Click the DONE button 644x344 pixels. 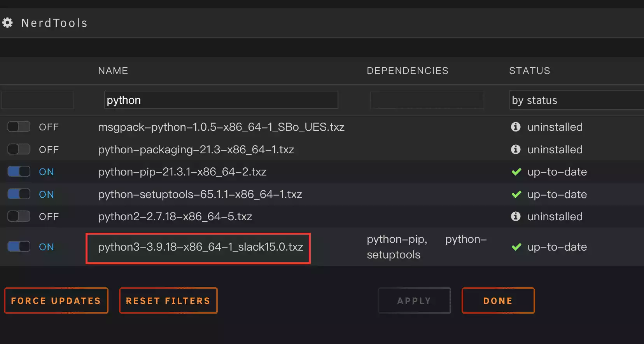498,300
